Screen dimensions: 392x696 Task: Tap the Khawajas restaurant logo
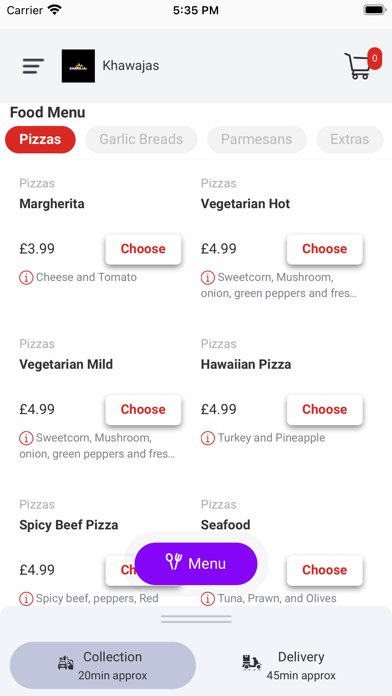click(x=78, y=66)
